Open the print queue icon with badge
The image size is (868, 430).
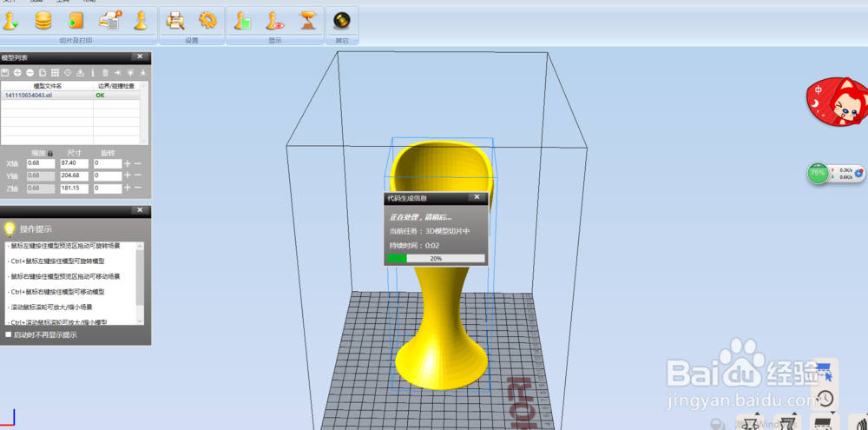coord(109,21)
